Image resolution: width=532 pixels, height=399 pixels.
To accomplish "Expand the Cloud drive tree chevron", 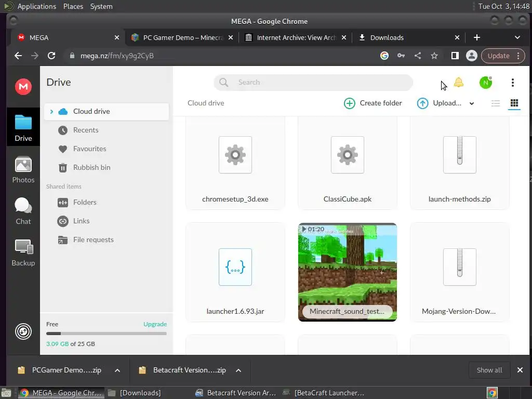I will pyautogui.click(x=51, y=111).
